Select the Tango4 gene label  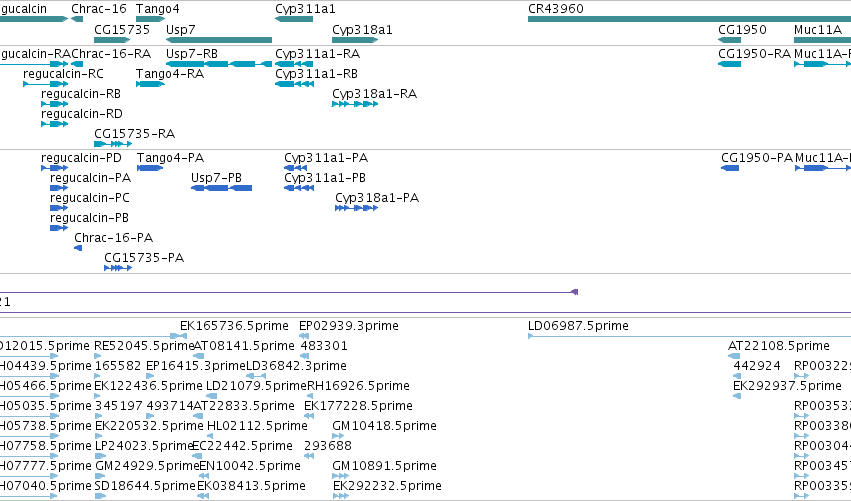coord(157,9)
